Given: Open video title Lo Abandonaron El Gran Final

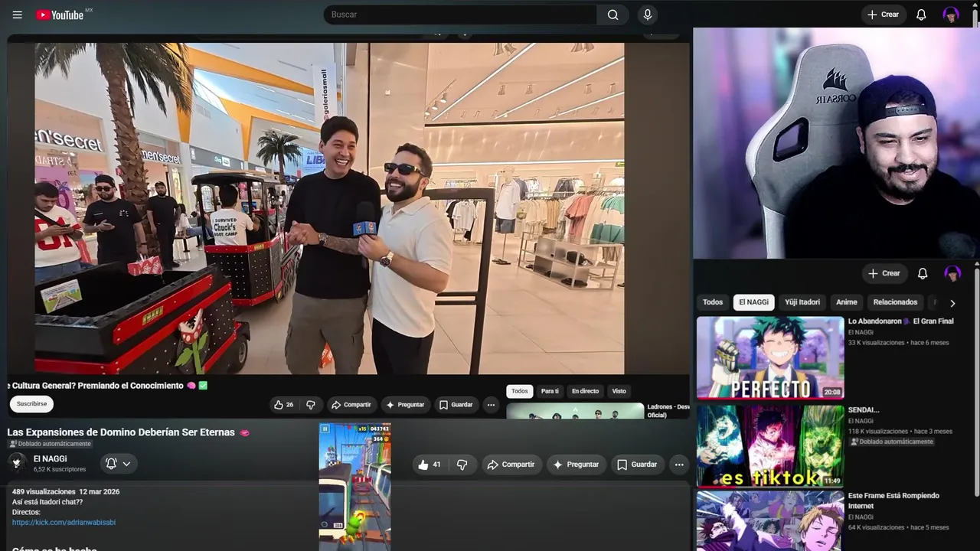Looking at the screenshot, I should click(900, 321).
